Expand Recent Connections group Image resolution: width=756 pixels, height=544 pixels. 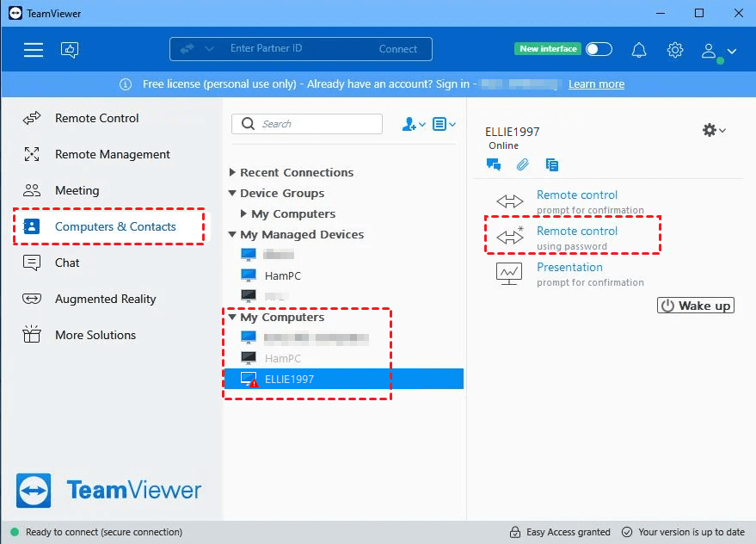coord(232,172)
